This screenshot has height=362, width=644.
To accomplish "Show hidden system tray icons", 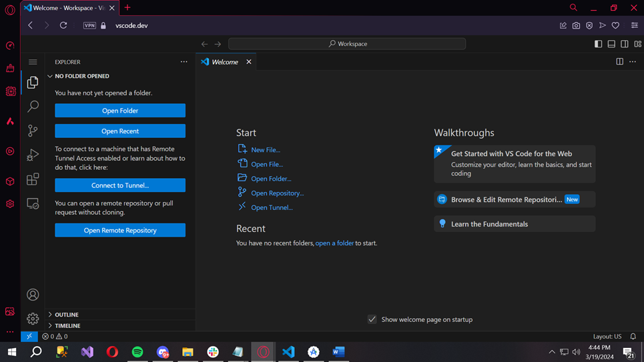I will (x=552, y=352).
